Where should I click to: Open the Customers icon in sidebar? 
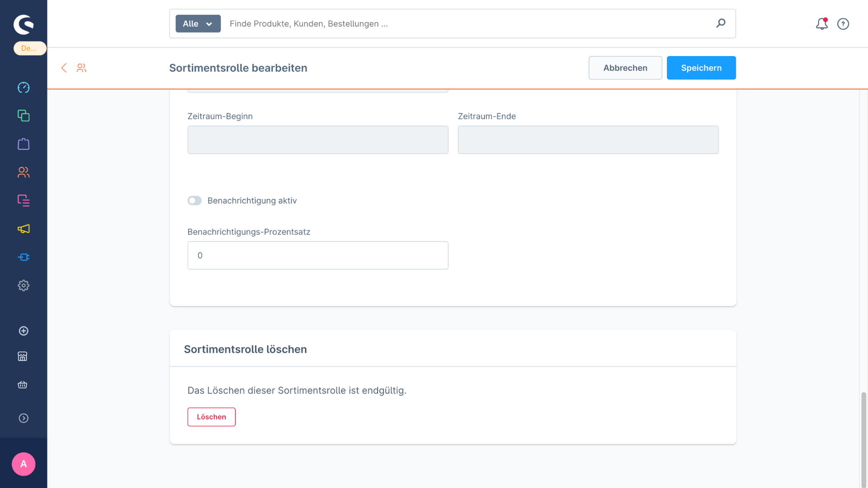pos(24,172)
